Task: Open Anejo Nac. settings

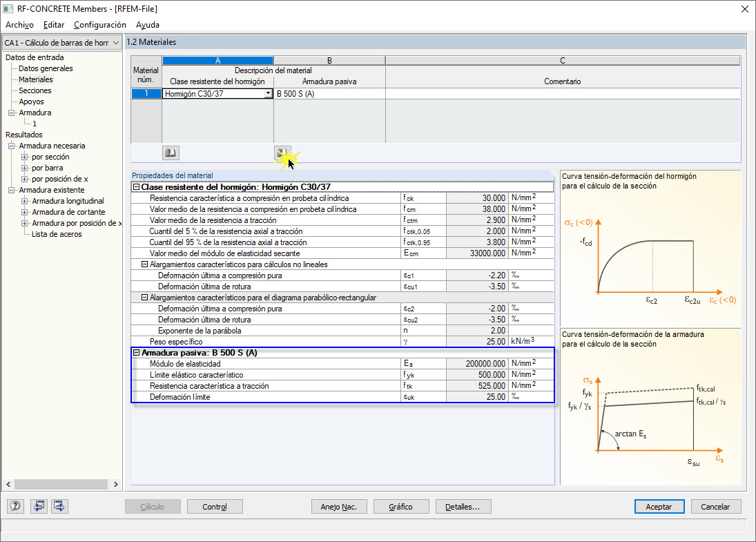Action: (339, 506)
